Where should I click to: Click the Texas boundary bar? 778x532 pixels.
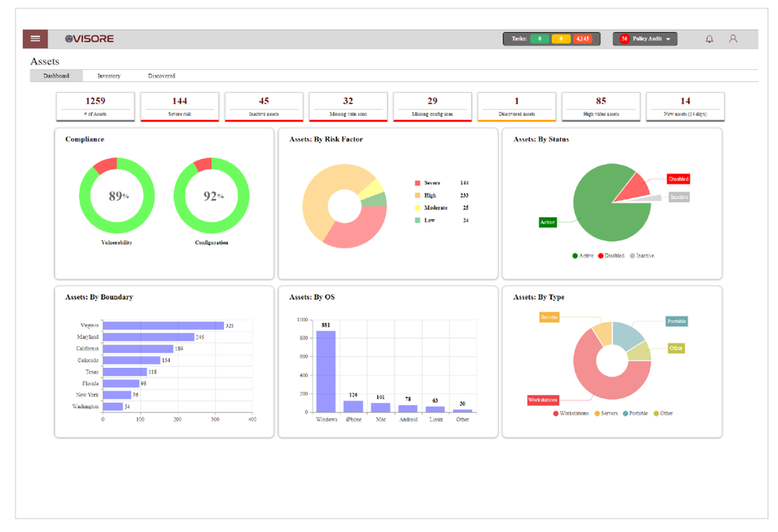click(125, 372)
